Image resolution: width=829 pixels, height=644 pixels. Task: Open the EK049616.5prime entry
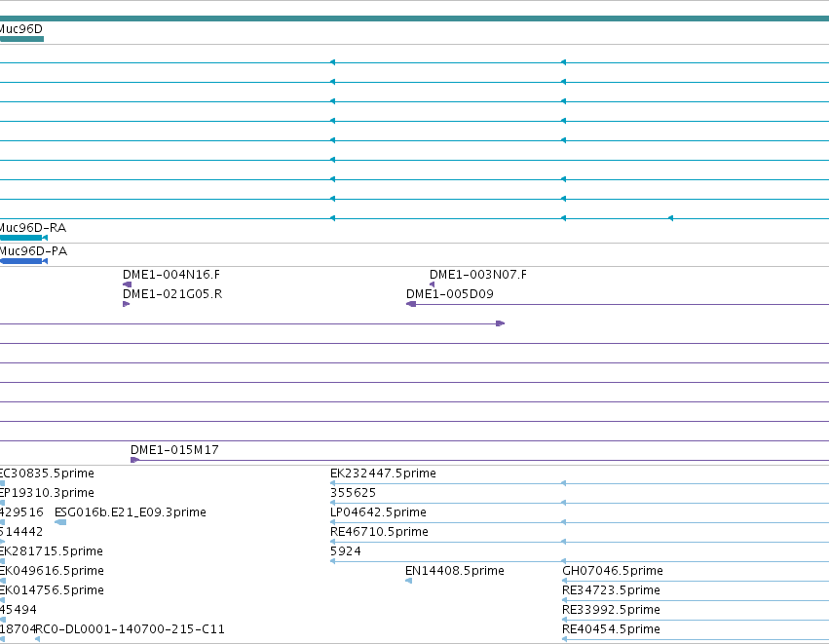(x=52, y=571)
